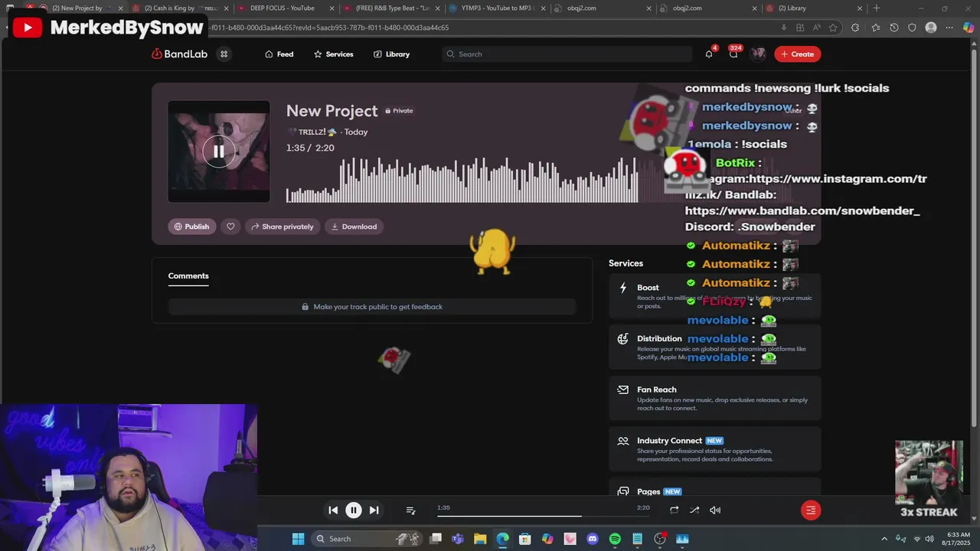Open the play queue icon
Screen dimensions: 980x551
[x=410, y=510]
